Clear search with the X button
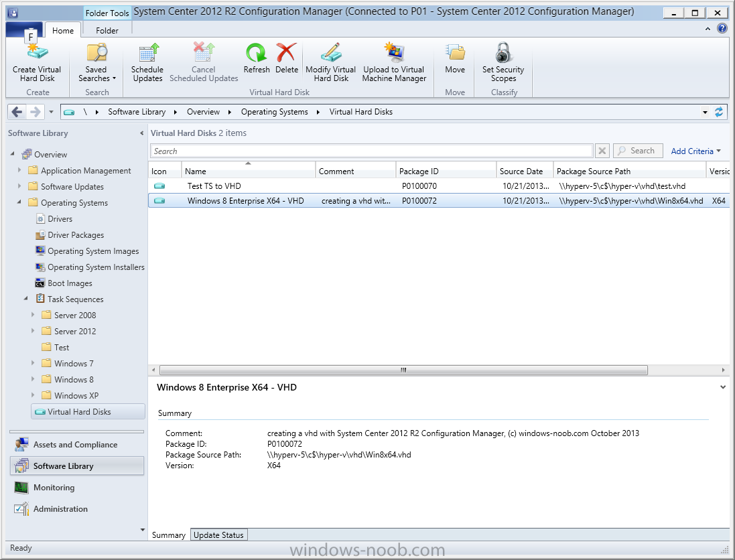This screenshot has height=560, width=735. point(602,151)
